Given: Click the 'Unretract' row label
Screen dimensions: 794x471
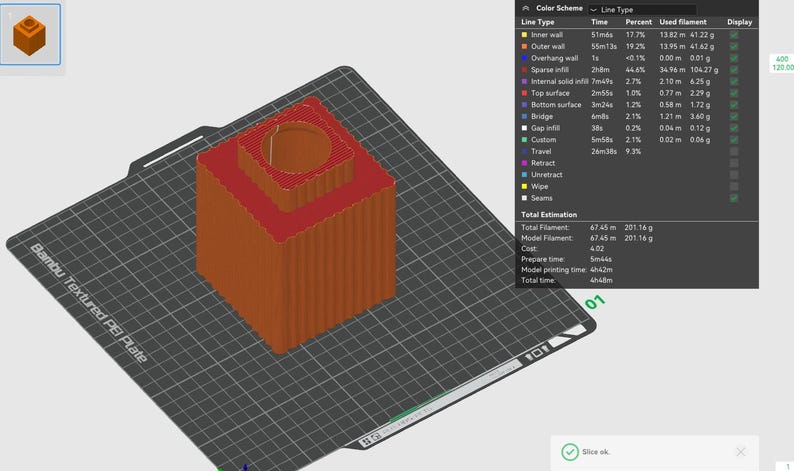Looking at the screenshot, I should [546, 175].
